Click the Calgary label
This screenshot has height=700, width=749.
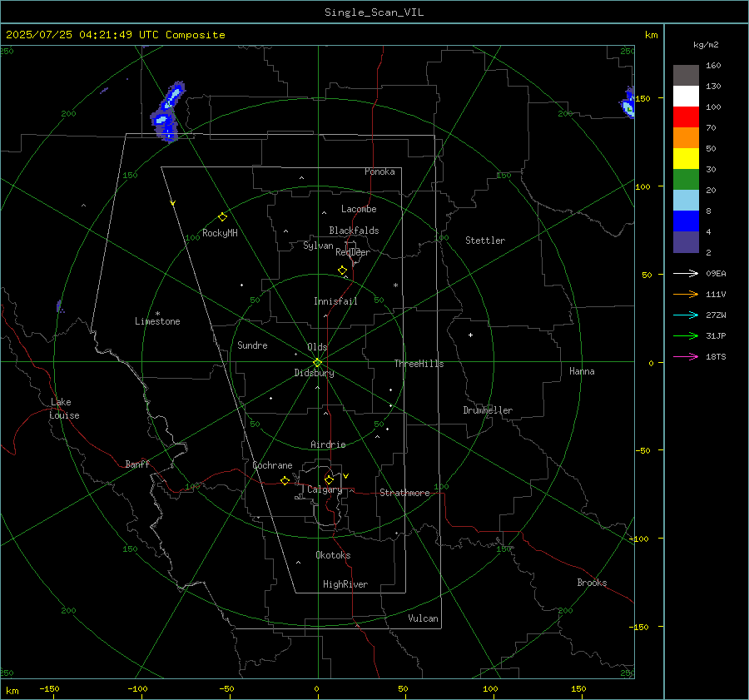point(325,489)
